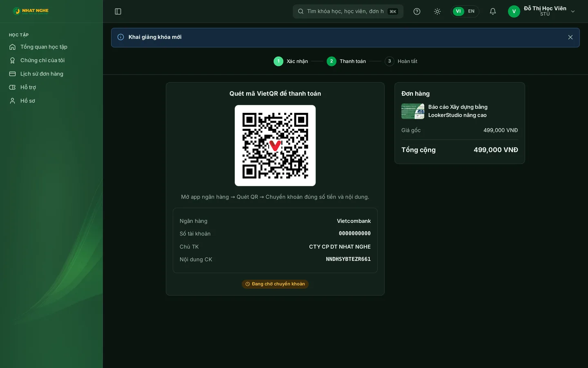
Task: Select account holder CTY CP DT NHAT NGHE
Action: tap(340, 247)
